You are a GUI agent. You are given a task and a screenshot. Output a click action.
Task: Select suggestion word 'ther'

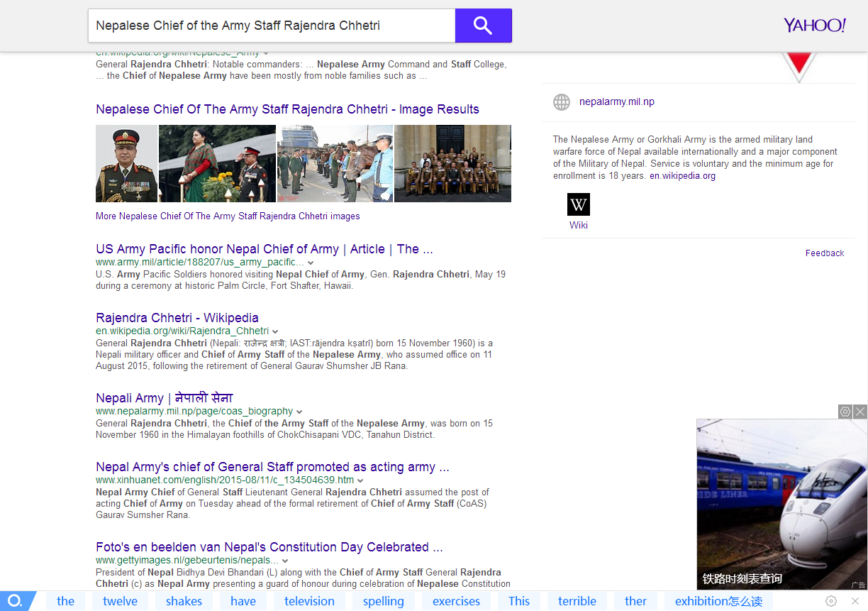(636, 601)
